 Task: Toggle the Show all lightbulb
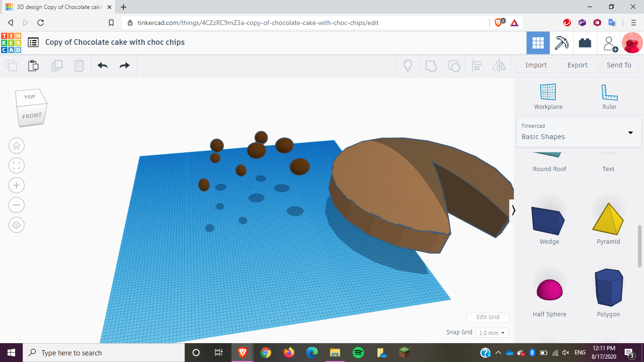coord(408,66)
